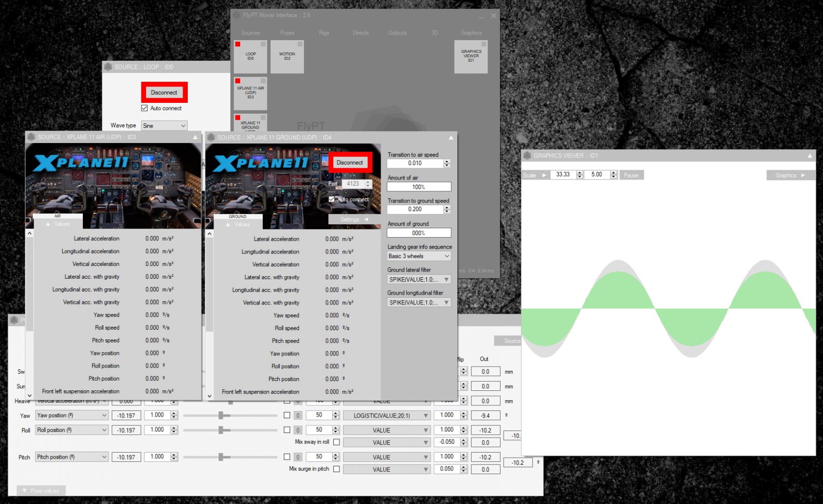Expand the Pose values section
This screenshot has width=823, height=504.
[x=41, y=491]
